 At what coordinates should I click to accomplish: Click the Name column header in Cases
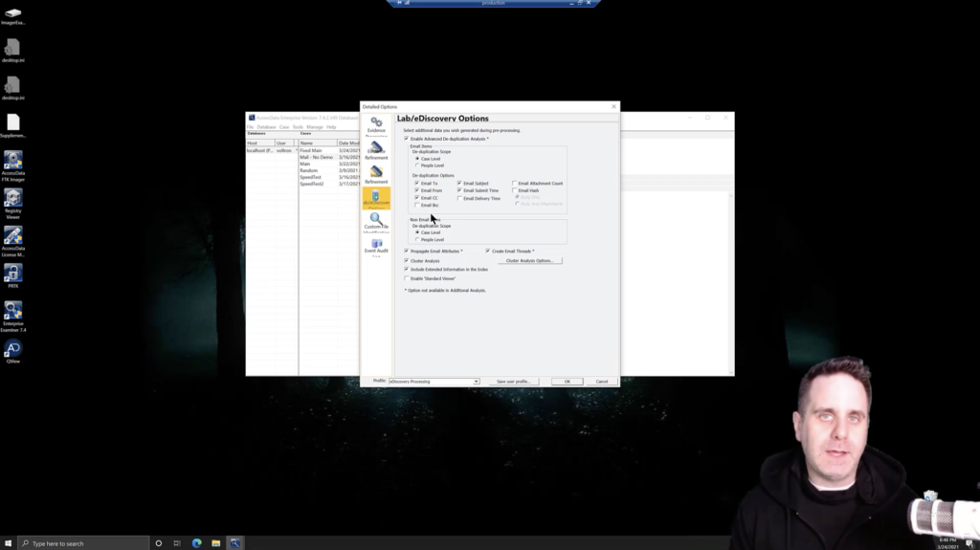point(318,143)
